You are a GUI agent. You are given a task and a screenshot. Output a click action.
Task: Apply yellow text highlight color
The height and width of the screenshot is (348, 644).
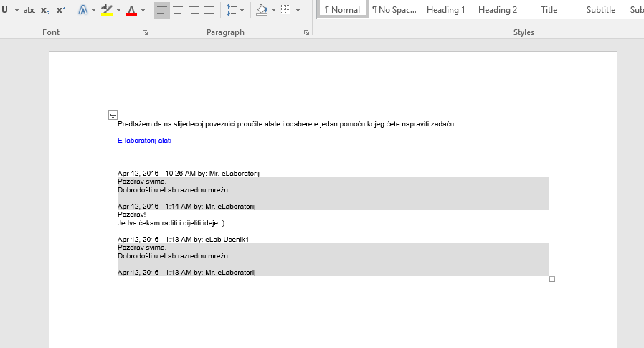(x=107, y=10)
